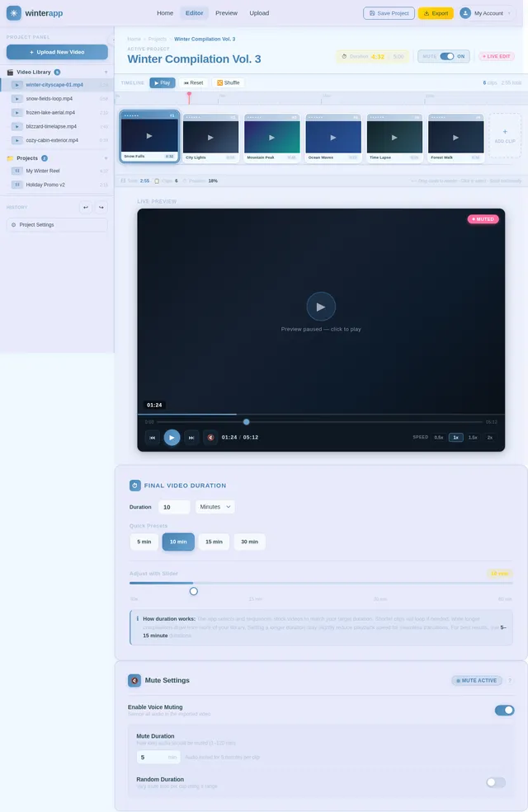Click the info icon in duration note

137,618
